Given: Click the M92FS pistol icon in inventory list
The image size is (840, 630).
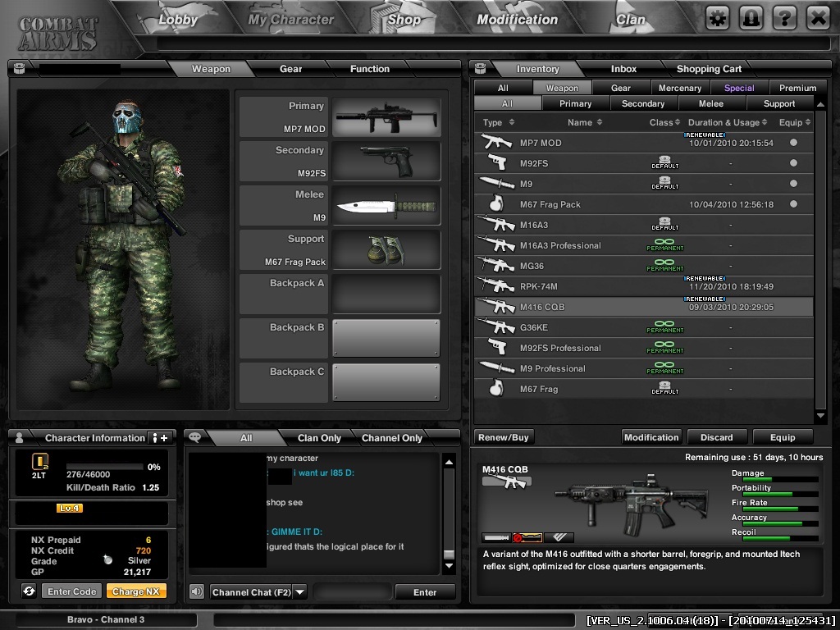Looking at the screenshot, I should click(x=498, y=163).
